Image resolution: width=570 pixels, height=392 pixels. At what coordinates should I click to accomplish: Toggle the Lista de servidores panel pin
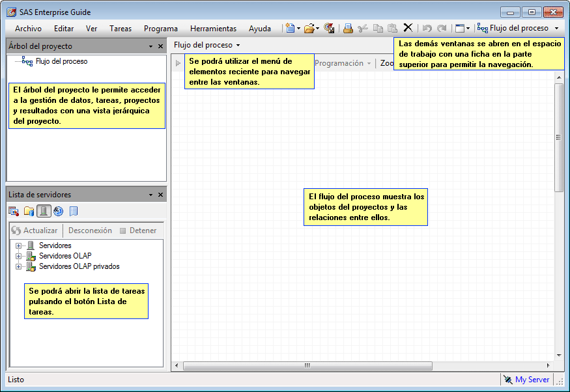(x=150, y=194)
